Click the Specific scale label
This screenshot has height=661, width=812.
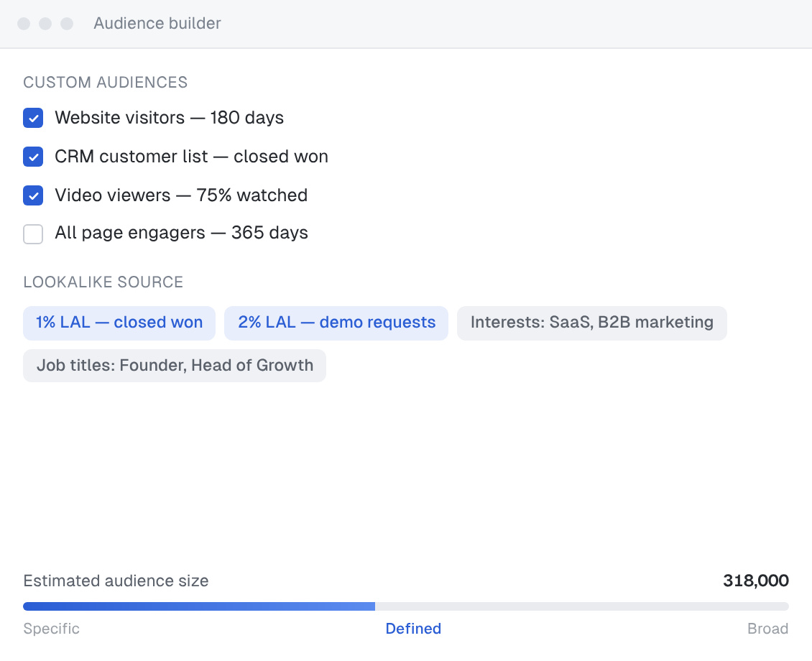(51, 629)
